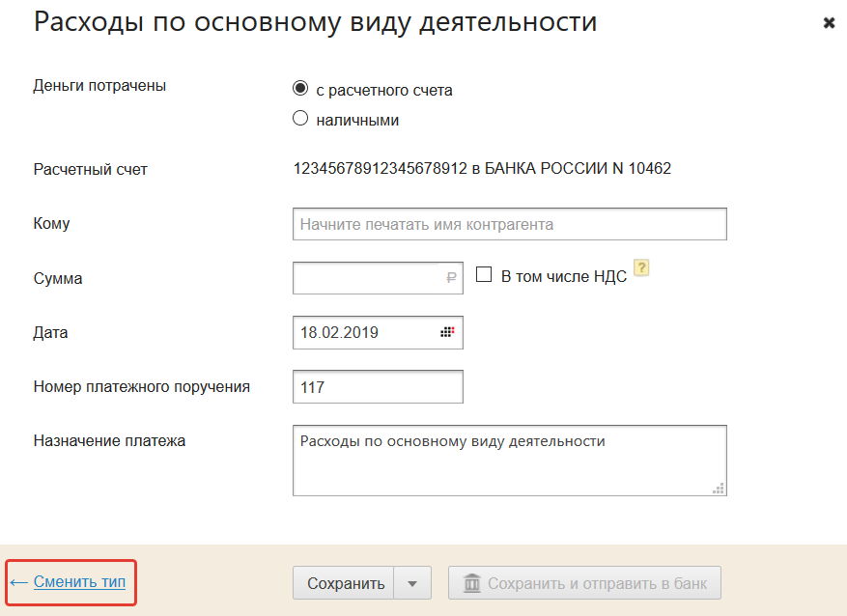Click the Сохранить button

pos(346,583)
